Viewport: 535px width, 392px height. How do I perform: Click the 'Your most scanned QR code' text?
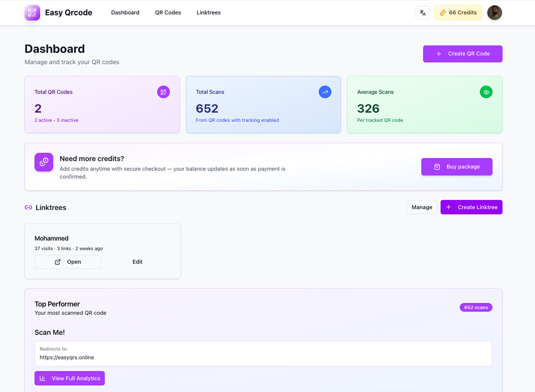(70, 313)
